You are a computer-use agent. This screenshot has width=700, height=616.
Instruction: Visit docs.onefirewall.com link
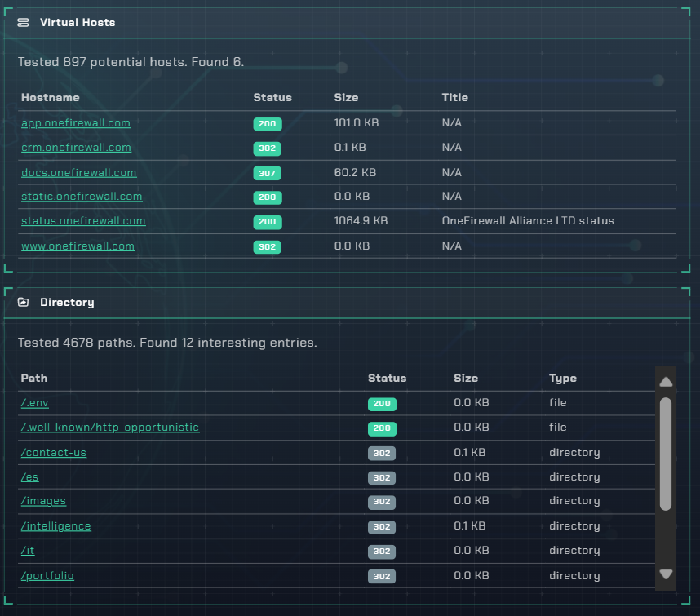coord(78,173)
